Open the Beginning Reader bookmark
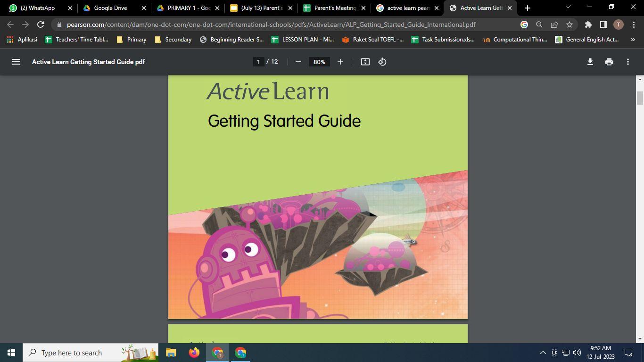Screen dimensions: 644x362 point(232,40)
